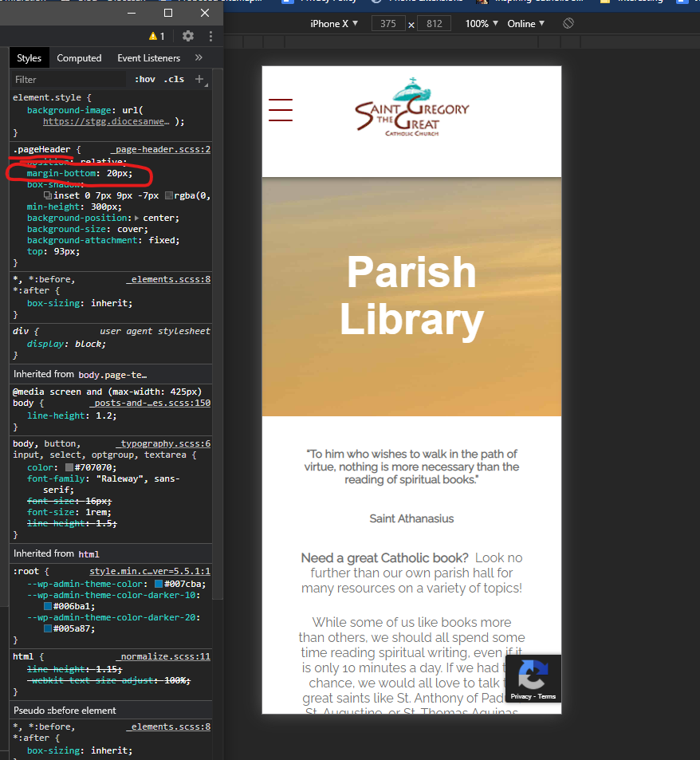This screenshot has width=700, height=760.
Task: Add a new style rule with plus icon
Action: pyautogui.click(x=199, y=79)
